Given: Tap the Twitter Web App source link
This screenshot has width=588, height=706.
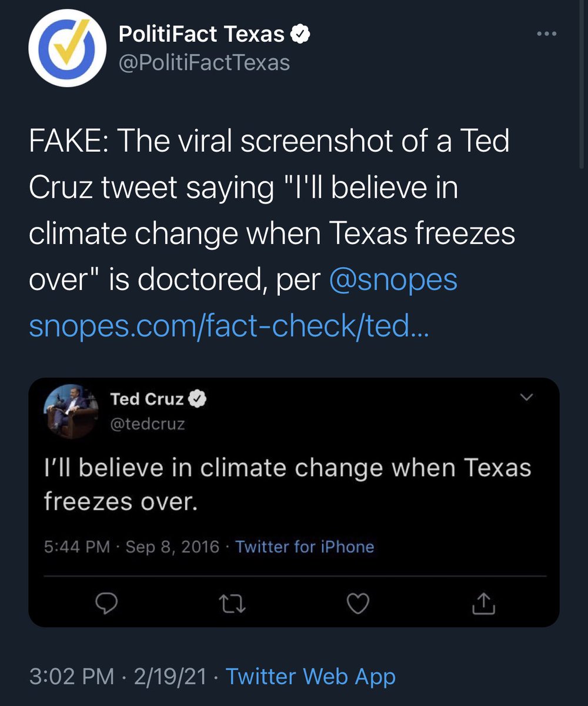Looking at the screenshot, I should tap(310, 676).
